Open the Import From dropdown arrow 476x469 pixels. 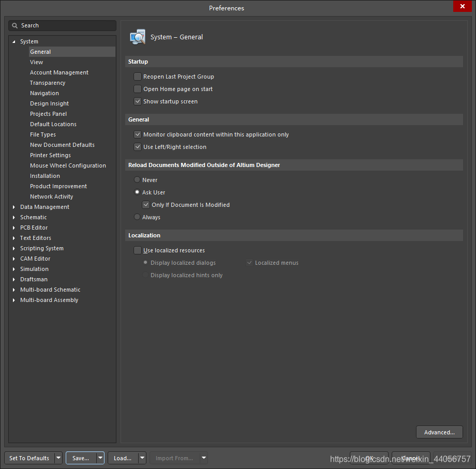204,458
